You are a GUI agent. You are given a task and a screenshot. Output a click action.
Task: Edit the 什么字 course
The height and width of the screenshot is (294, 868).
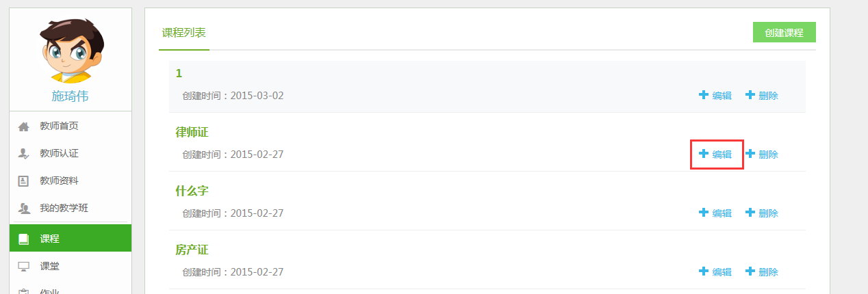point(715,213)
